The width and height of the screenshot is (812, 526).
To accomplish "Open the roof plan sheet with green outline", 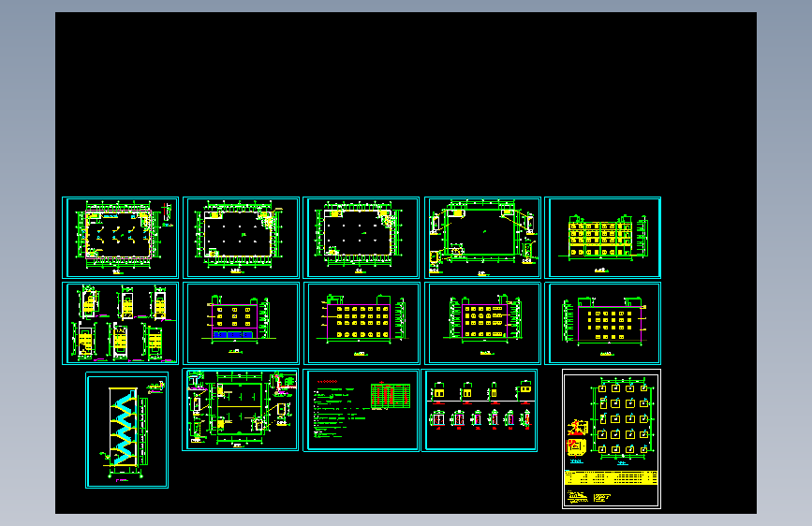I will (482, 238).
